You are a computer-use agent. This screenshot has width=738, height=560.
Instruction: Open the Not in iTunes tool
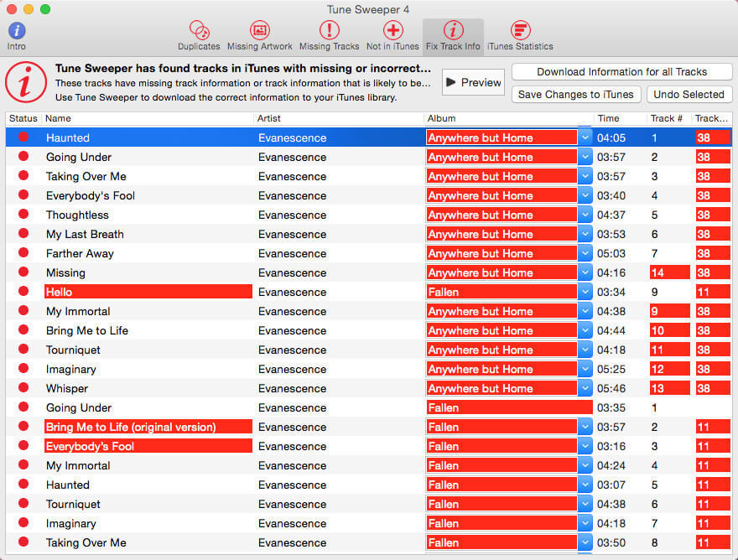[x=392, y=36]
